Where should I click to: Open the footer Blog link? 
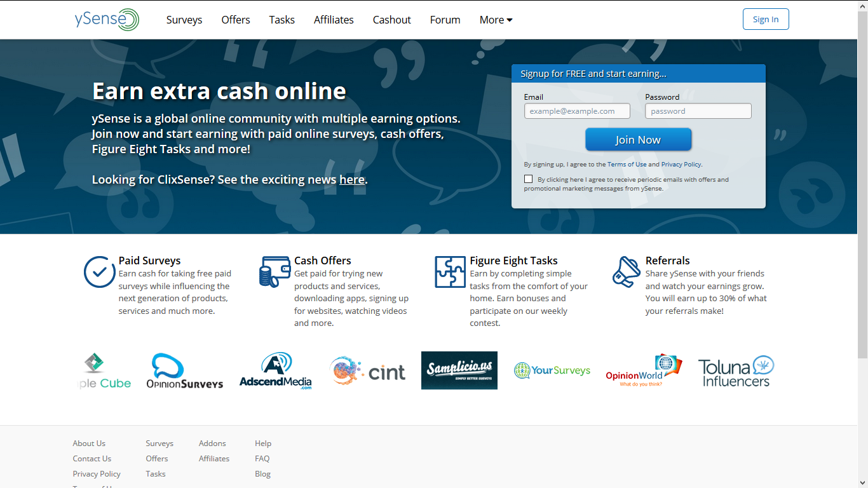point(262,474)
